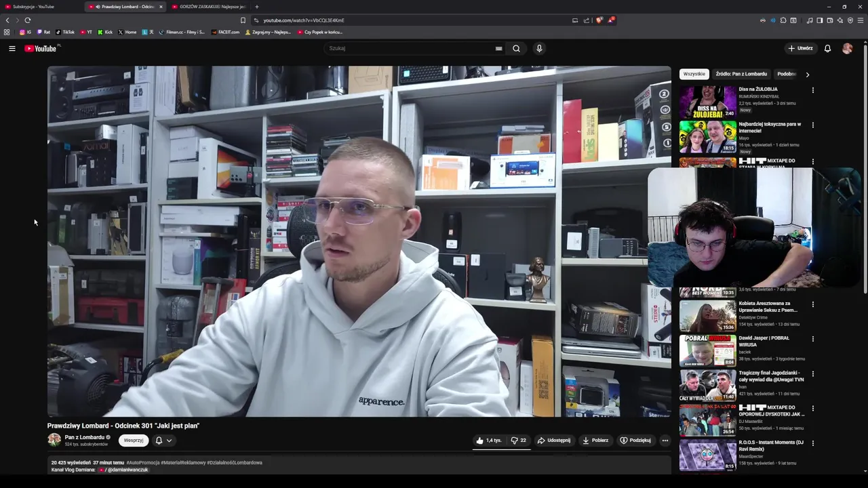Open the FACEIT.com bookmark
Screen dimensions: 868x488
coord(225,32)
